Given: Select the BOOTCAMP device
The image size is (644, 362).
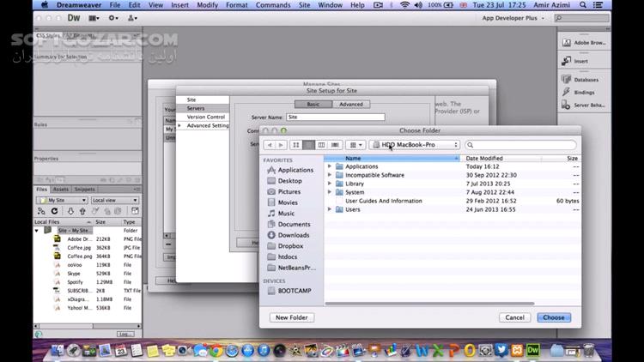Looking at the screenshot, I should [x=289, y=291].
